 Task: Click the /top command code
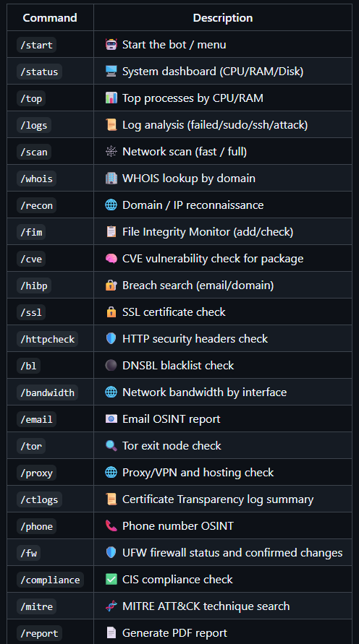tap(31, 98)
